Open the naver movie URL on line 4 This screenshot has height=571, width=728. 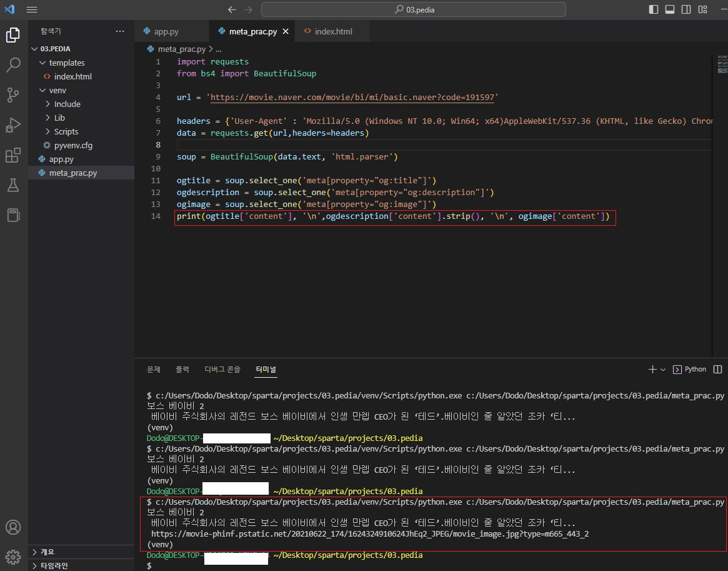pyautogui.click(x=352, y=97)
